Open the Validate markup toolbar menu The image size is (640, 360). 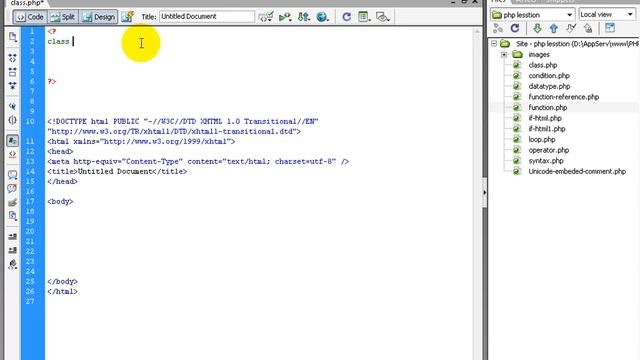click(266, 17)
